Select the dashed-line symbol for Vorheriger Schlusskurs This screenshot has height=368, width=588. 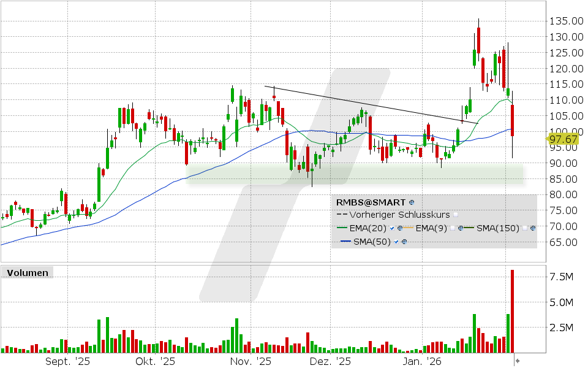click(342, 215)
